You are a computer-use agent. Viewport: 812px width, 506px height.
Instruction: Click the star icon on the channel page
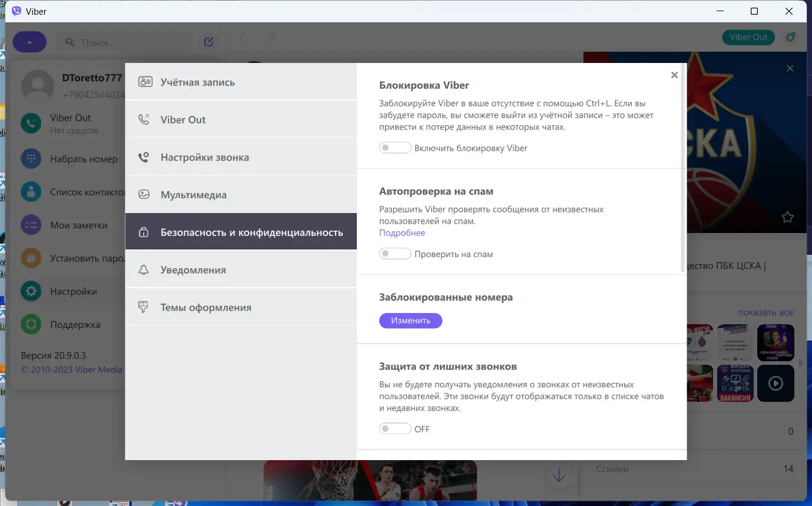(x=788, y=217)
